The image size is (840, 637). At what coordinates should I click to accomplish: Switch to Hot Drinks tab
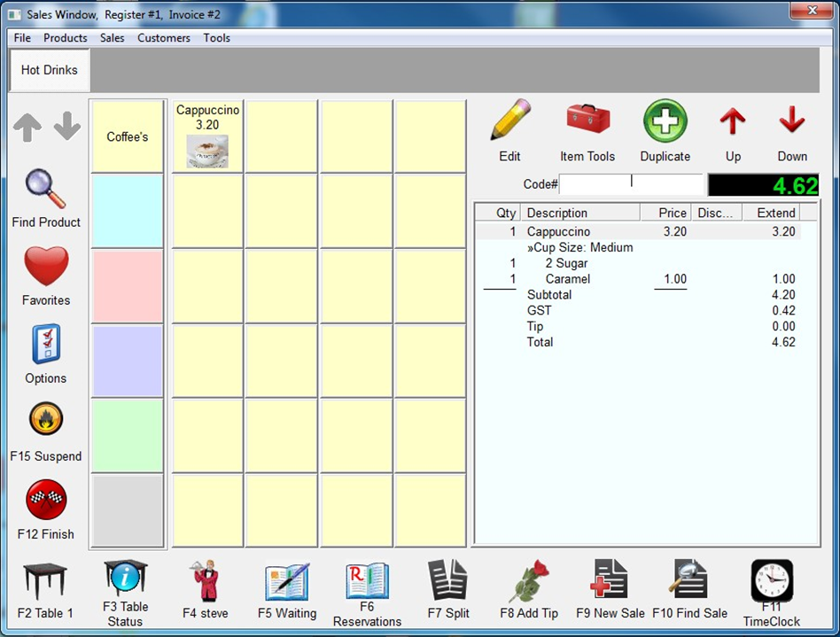coord(50,70)
